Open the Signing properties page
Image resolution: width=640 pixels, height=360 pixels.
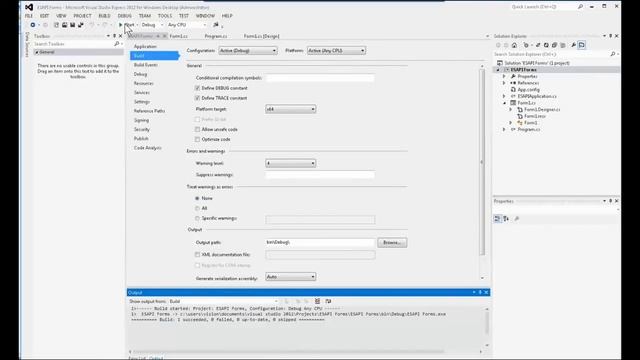point(141,120)
